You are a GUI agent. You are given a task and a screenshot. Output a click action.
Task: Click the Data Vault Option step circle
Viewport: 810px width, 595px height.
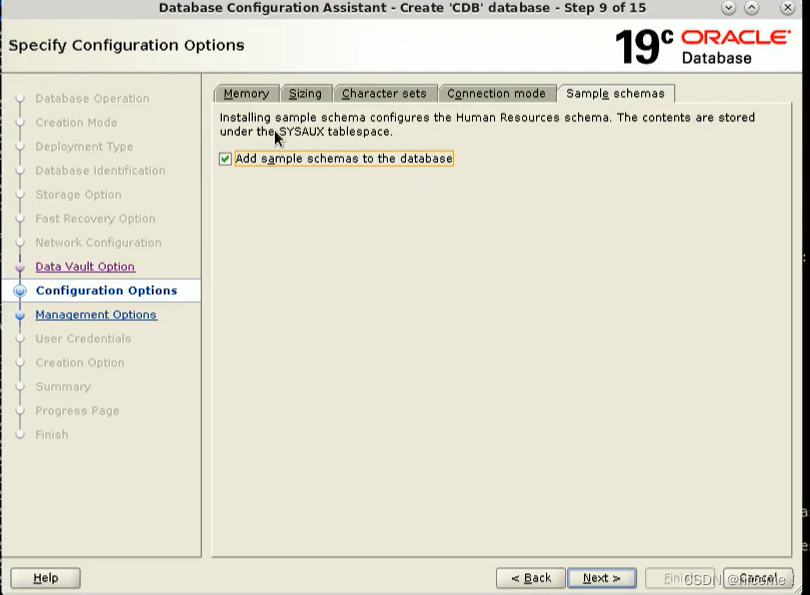point(22,266)
